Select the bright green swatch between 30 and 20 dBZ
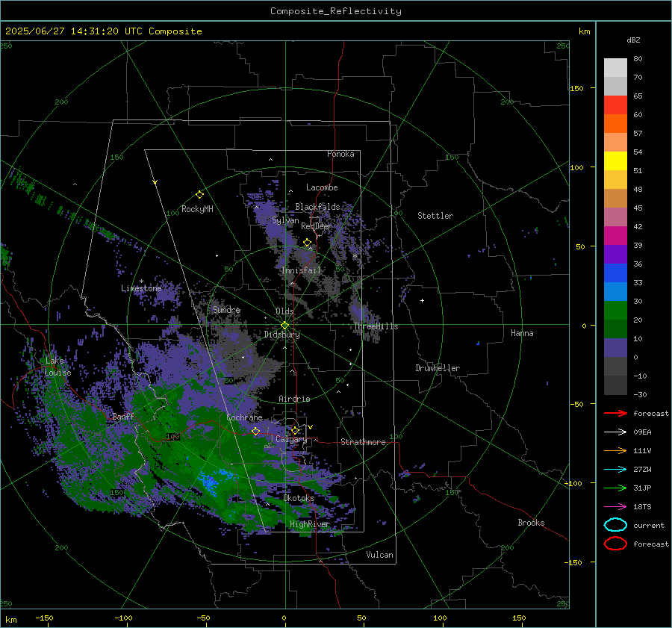This screenshot has width=672, height=628. point(615,311)
